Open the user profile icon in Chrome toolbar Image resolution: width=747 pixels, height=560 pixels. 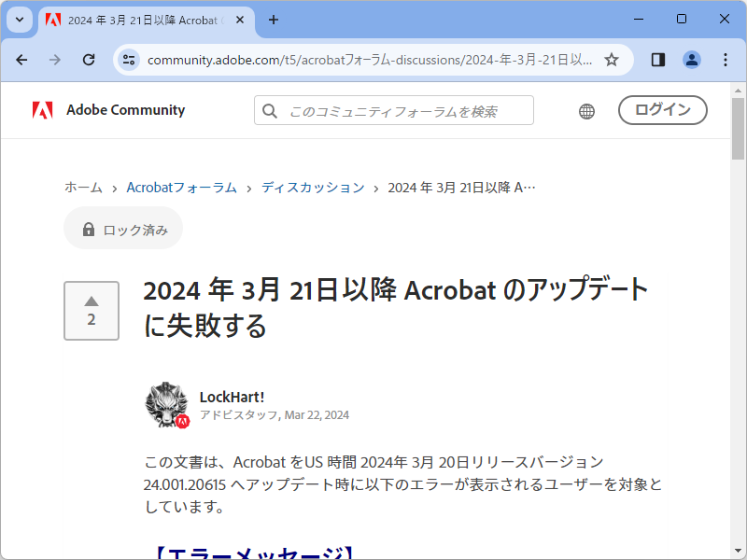[691, 59]
